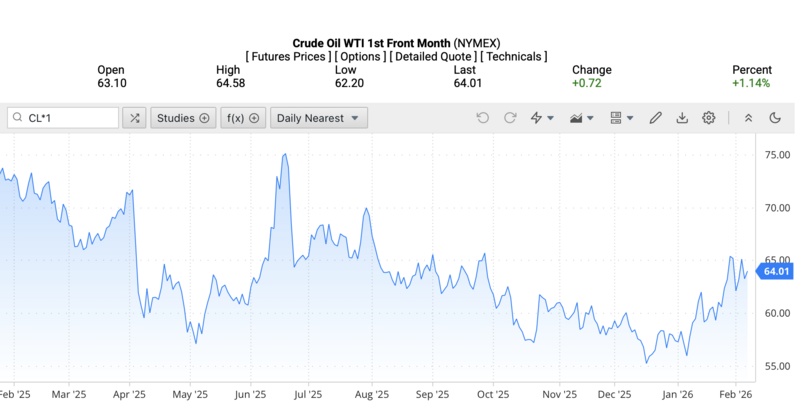Toggle dark mode moon icon
Image resolution: width=800 pixels, height=402 pixels.
tap(775, 118)
